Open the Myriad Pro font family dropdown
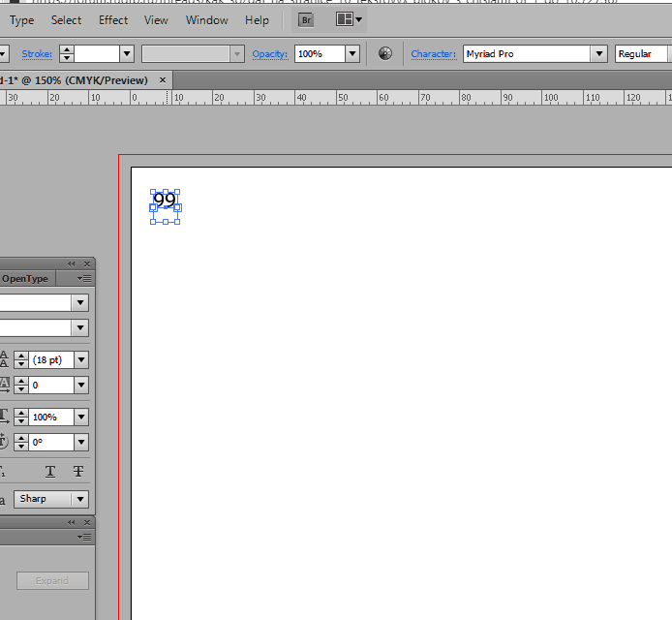672x620 pixels. [x=599, y=54]
